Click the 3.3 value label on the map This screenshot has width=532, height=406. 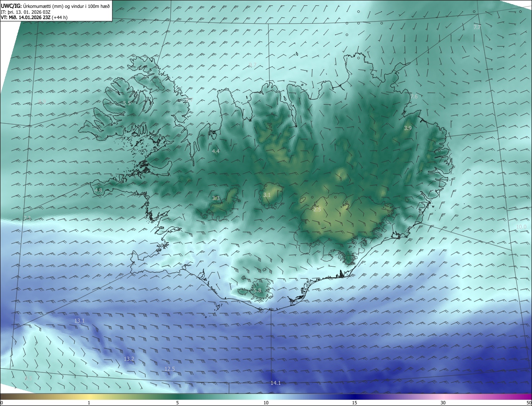click(x=216, y=198)
